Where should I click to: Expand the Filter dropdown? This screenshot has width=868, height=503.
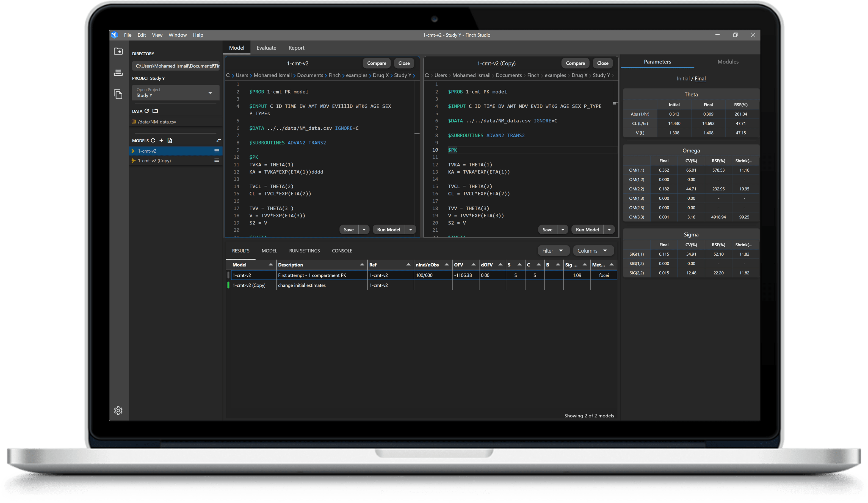point(553,250)
